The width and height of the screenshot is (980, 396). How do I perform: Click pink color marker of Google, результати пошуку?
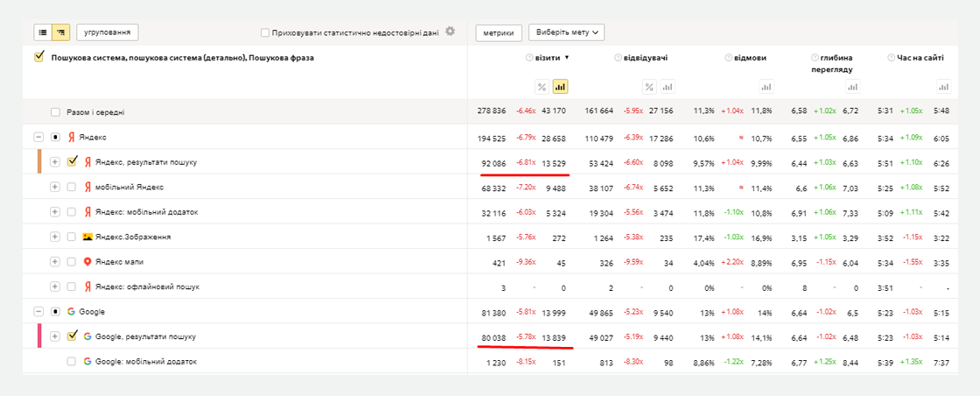click(x=39, y=336)
